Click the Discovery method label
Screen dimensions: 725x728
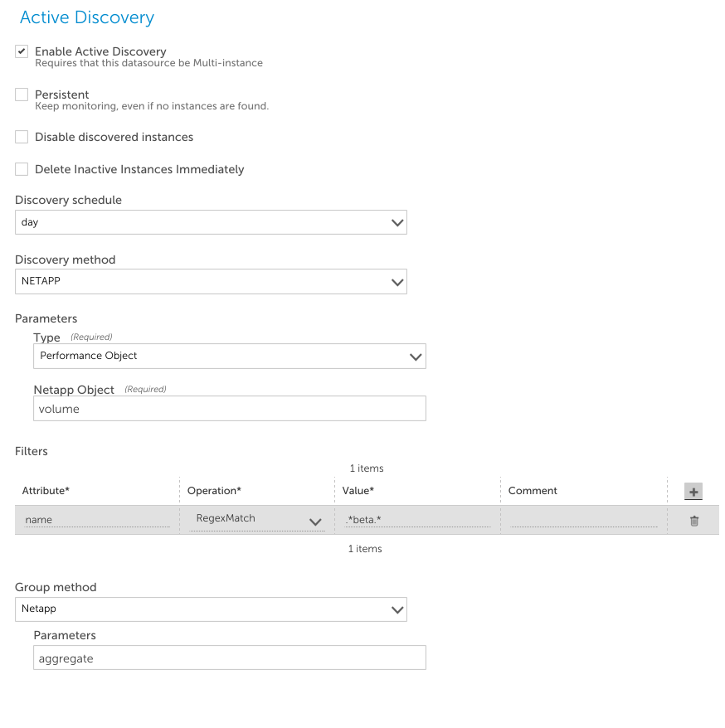(x=65, y=260)
